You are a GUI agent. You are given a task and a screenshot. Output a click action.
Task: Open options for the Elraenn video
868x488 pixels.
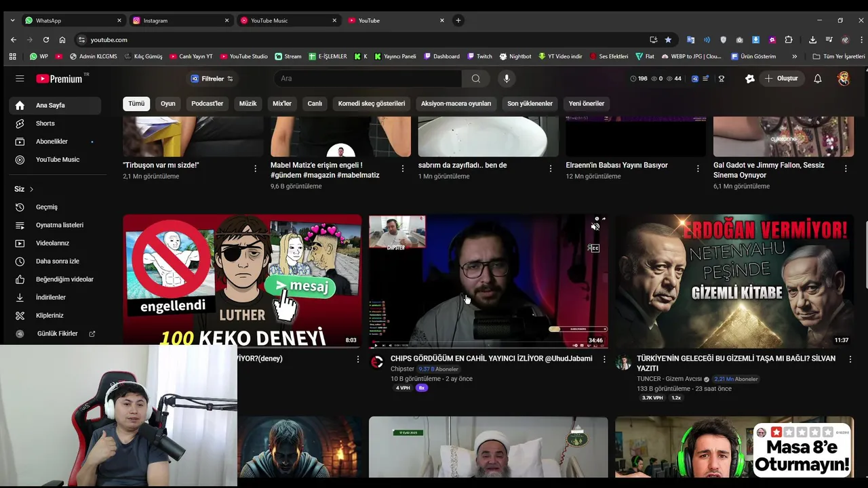tap(698, 169)
